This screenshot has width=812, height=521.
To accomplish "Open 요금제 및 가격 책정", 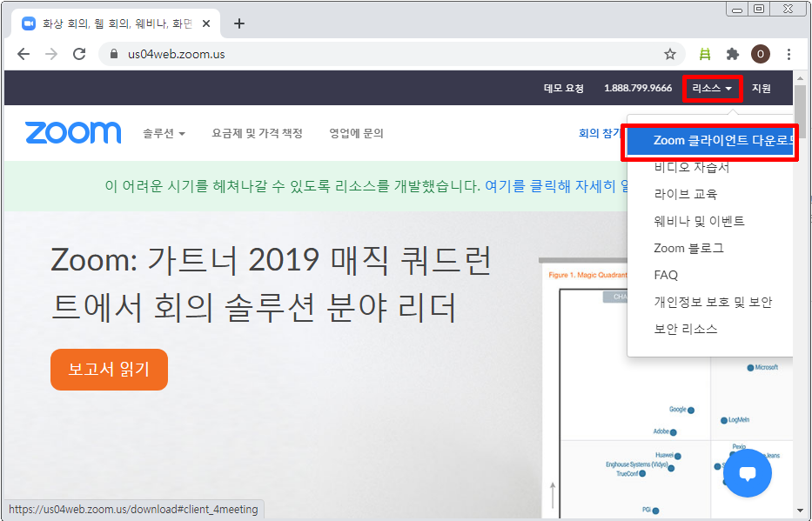I will tap(257, 133).
